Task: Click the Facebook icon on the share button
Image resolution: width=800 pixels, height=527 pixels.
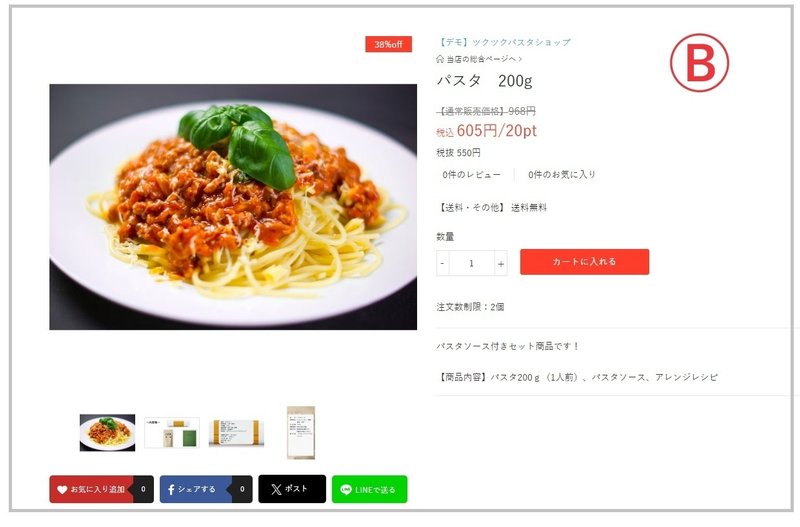Action: click(171, 490)
